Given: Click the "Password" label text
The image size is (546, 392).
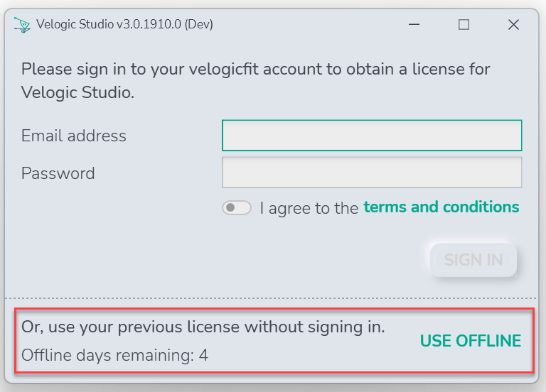Looking at the screenshot, I should [x=58, y=173].
